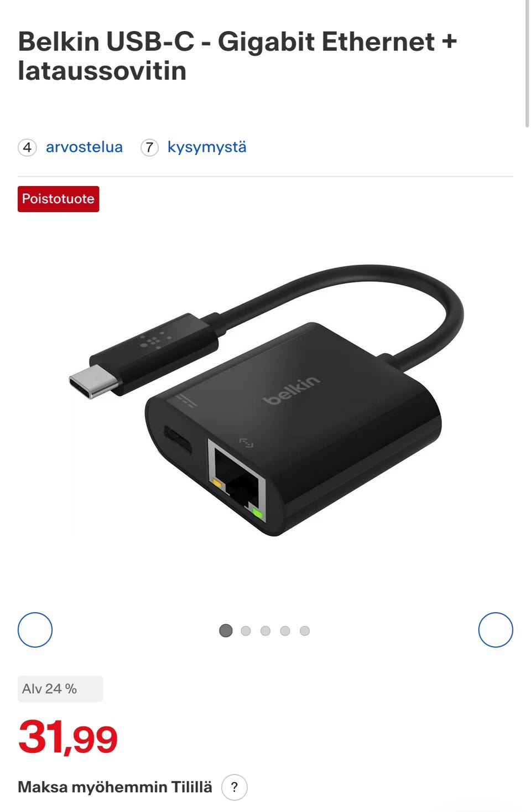Open the kysymystä questions link
Screen dimensions: 531x812
click(x=207, y=147)
